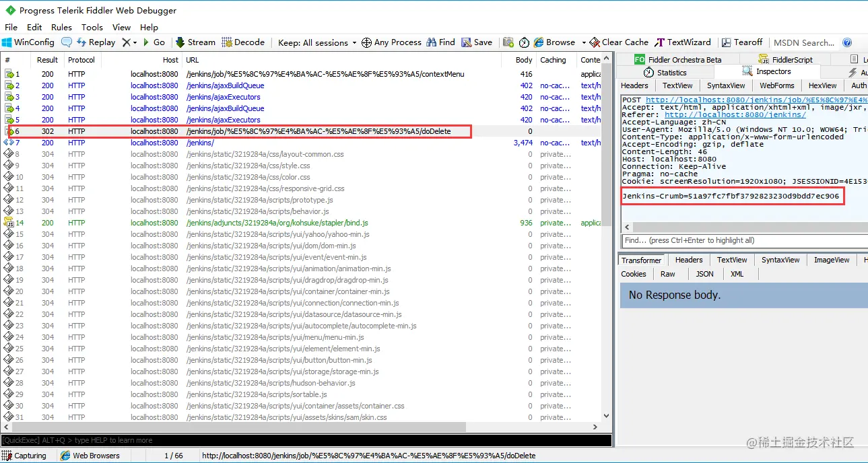Select session 6 doDelete row
The height and width of the screenshot is (463, 868).
pyautogui.click(x=300, y=131)
